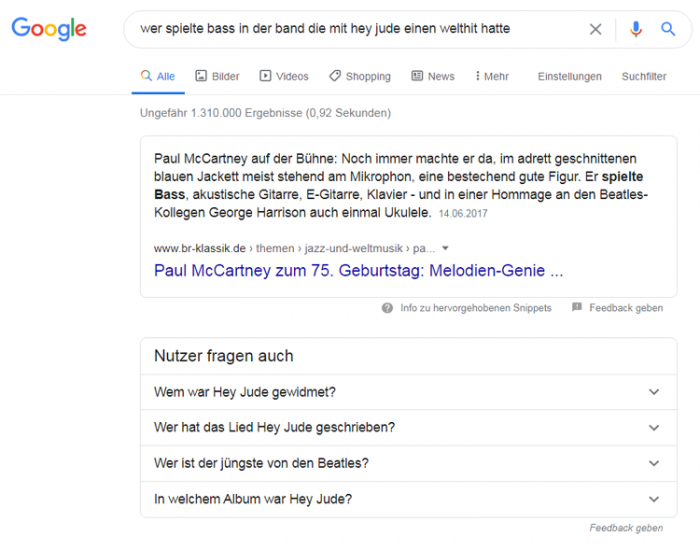Expand 'Wer ist der jüngste von den Beatles?' chevron
The width and height of the screenshot is (700, 550).
[x=654, y=463]
